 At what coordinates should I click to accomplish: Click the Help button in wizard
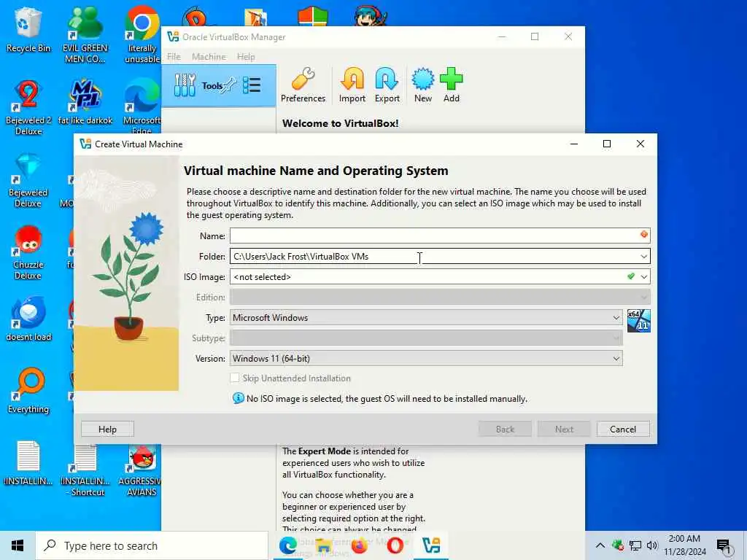tap(107, 429)
